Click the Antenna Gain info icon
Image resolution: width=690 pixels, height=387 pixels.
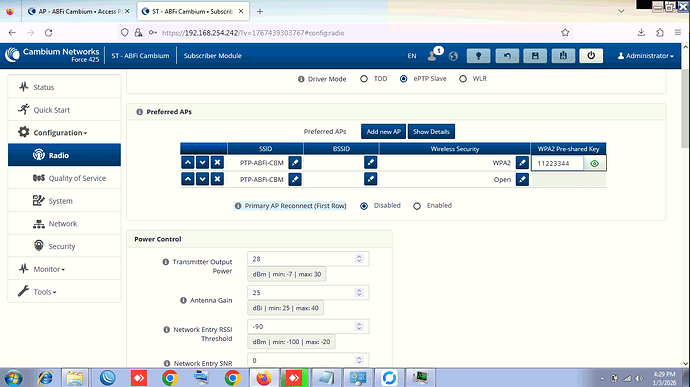[184, 300]
